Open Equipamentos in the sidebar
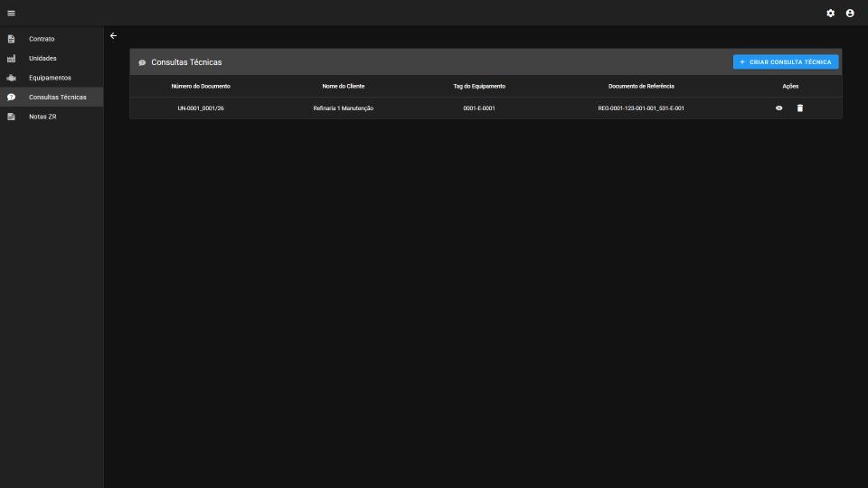The image size is (868, 488). pos(52,78)
